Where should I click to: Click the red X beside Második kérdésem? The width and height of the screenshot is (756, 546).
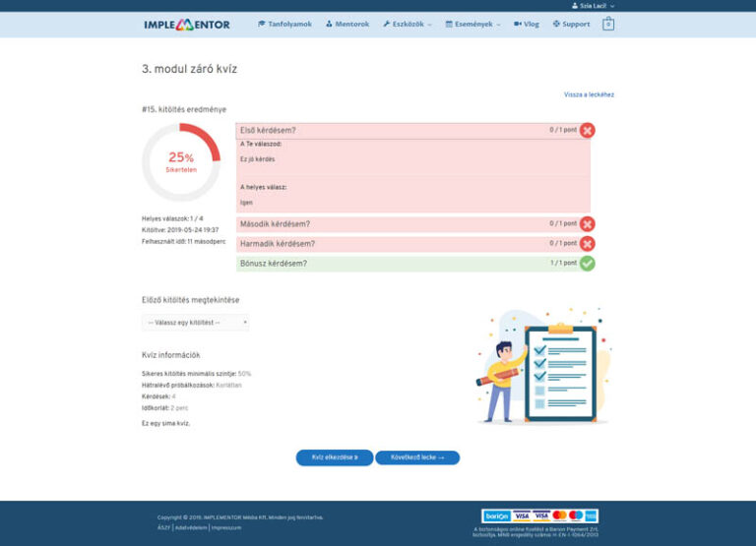click(587, 224)
